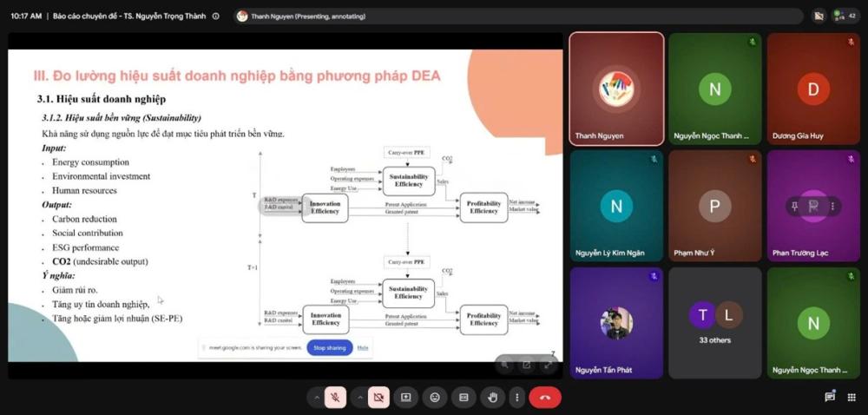868x415 pixels.
Task: Raise your hand
Action: [x=493, y=398]
